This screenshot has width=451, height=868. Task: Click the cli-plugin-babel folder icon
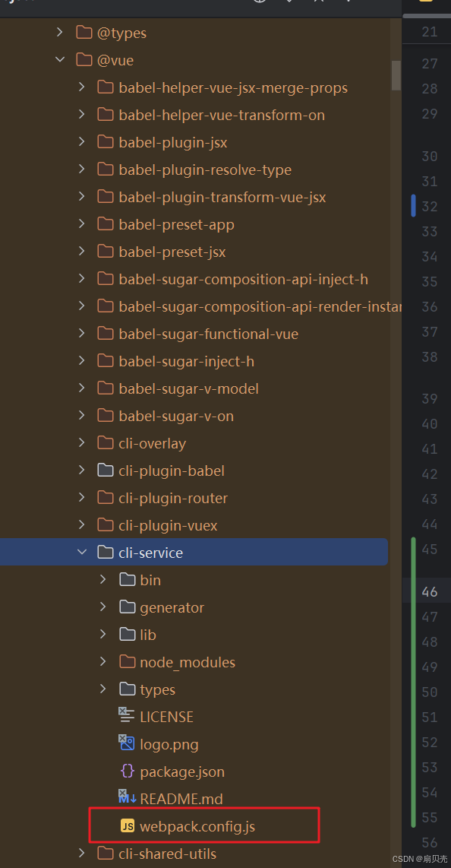[x=106, y=470]
